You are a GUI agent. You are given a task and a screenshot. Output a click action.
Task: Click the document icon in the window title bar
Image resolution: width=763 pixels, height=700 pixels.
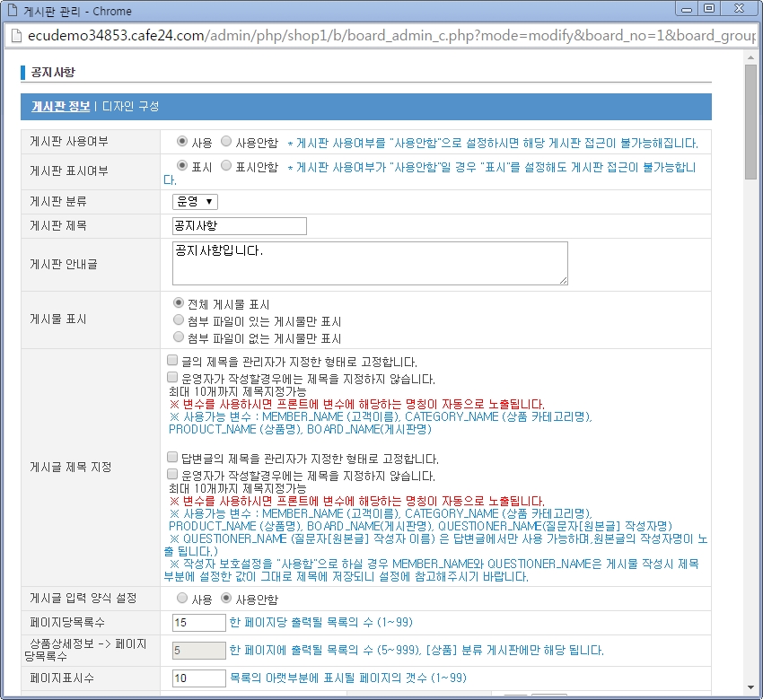coord(13,11)
